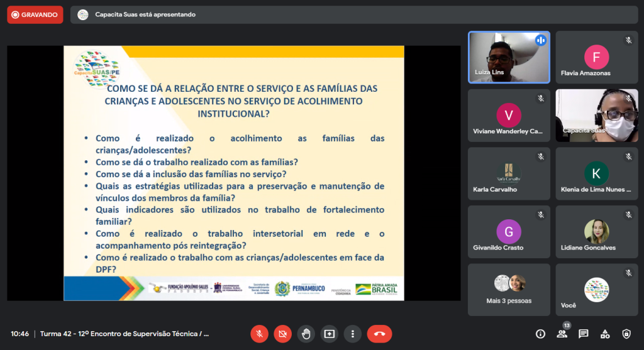The image size is (644, 350).
Task: Raise your hand
Action: coord(306,334)
